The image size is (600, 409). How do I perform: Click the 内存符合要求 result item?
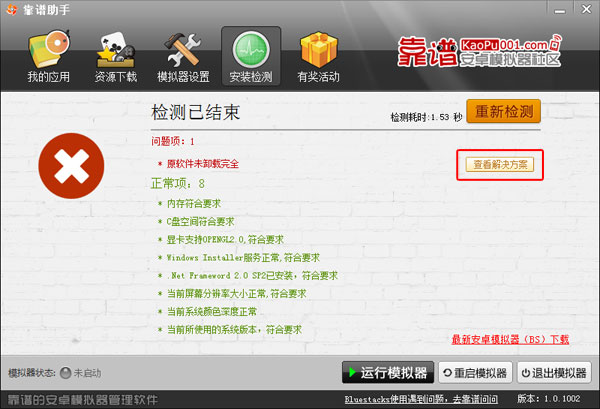tap(194, 204)
